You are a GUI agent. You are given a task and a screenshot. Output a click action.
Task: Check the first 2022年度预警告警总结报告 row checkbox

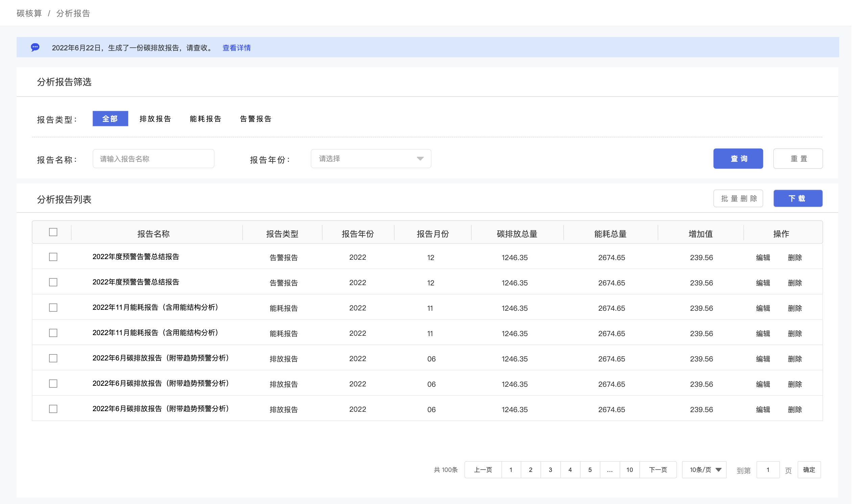pos(53,257)
